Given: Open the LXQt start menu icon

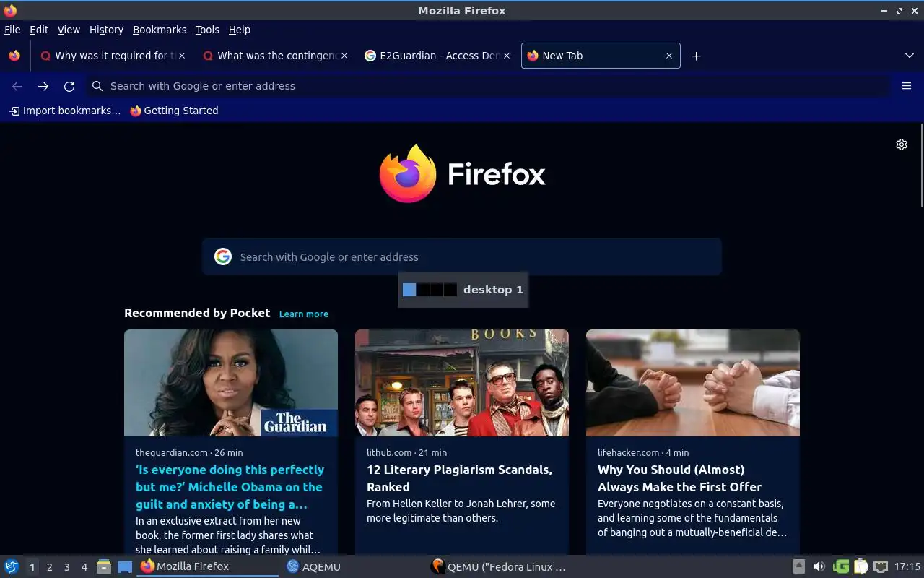Looking at the screenshot, I should tap(12, 566).
